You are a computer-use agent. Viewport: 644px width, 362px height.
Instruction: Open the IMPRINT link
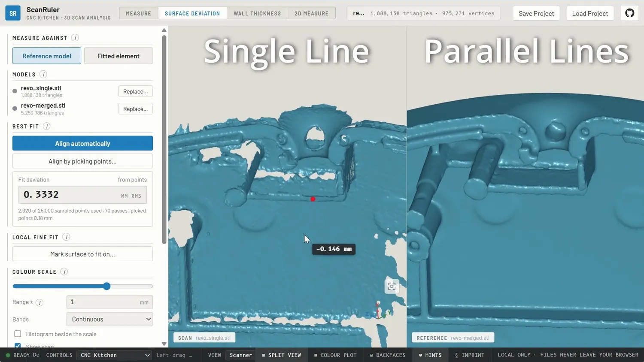tap(470, 355)
